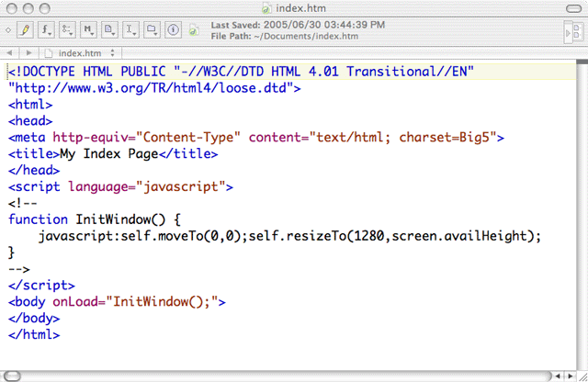The width and height of the screenshot is (588, 382).
Task: Open the text options (I-beam) popup
Action: pos(130,29)
